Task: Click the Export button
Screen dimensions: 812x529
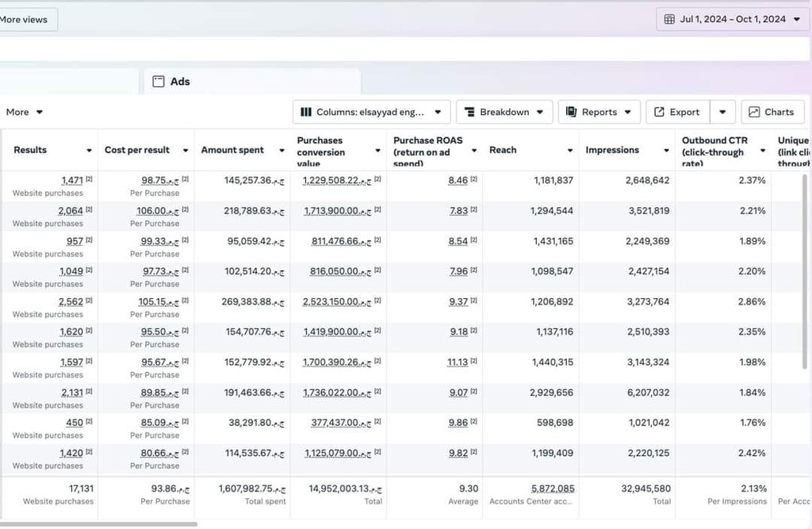Action: (x=678, y=112)
